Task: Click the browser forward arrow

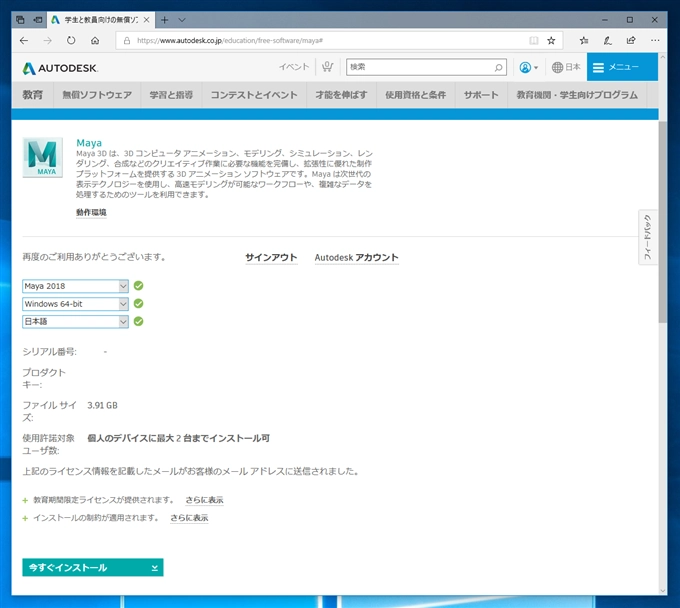Action: 48,41
